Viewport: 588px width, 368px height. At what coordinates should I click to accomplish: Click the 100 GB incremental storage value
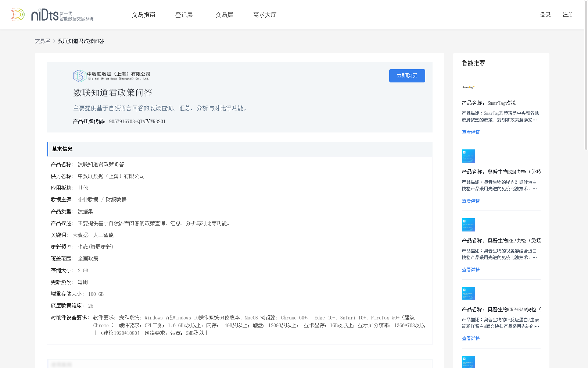[96, 294]
